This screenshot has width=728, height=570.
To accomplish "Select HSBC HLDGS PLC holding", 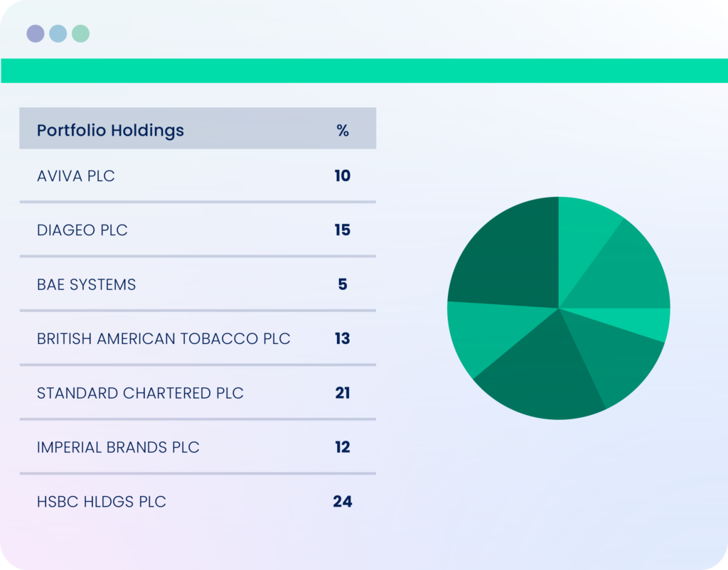I will 198,501.
